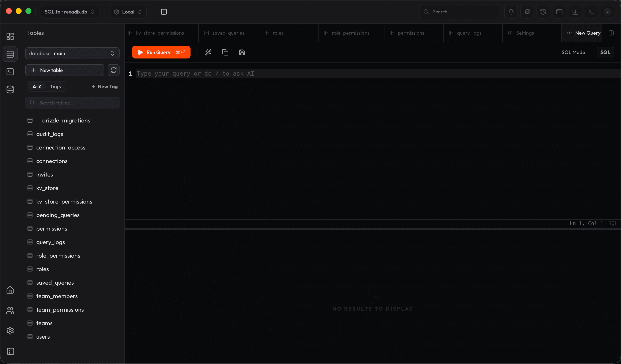This screenshot has height=364, width=621.
Task: Open settings gear in left sidebar
Action: click(10, 331)
